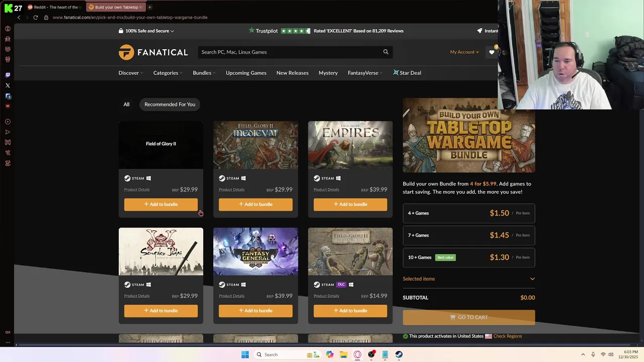Click the Check Regions link
Image resolution: width=644 pixels, height=362 pixels.
tap(508, 336)
